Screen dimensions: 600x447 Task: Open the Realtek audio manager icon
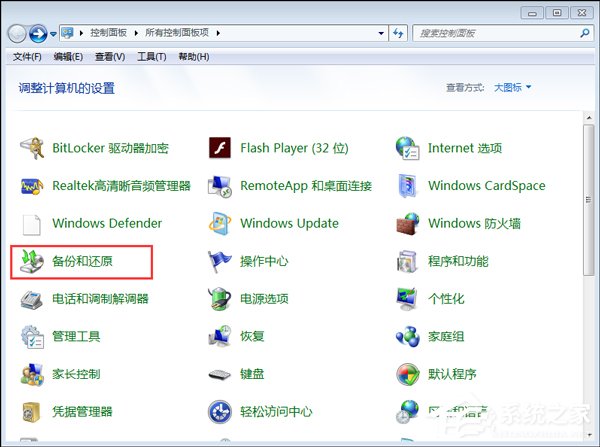pos(33,186)
